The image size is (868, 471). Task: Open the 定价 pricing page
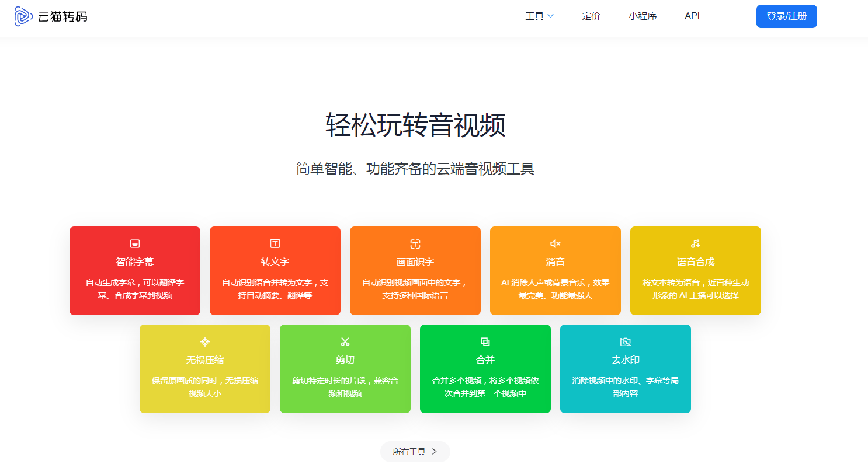point(591,16)
